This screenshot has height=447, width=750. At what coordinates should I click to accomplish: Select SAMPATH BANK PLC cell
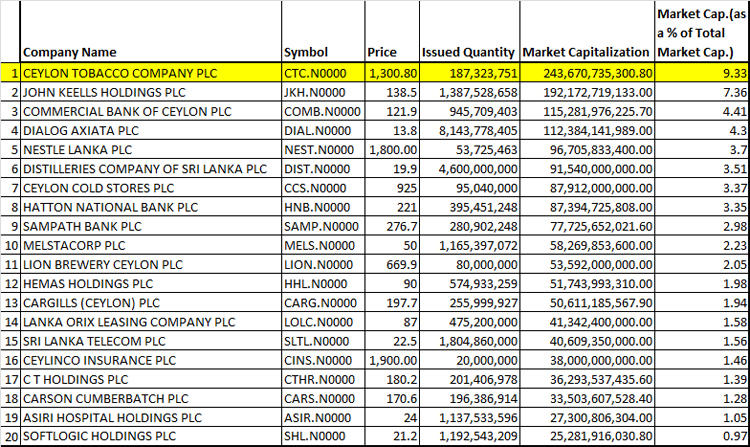(x=151, y=226)
